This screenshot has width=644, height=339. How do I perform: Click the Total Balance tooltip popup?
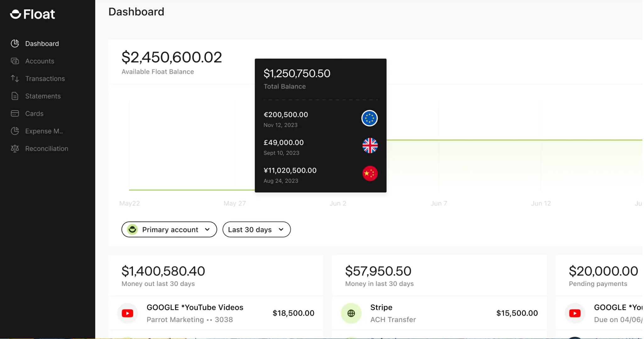pos(320,125)
